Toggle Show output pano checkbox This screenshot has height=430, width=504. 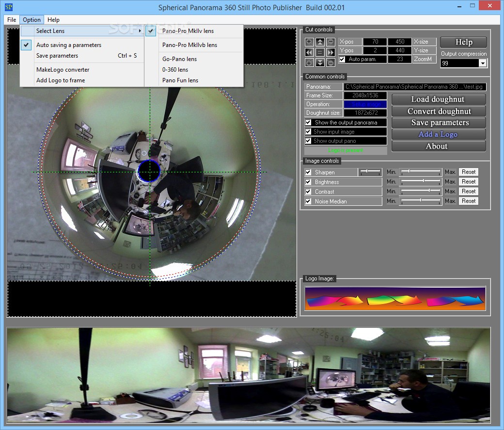point(308,140)
